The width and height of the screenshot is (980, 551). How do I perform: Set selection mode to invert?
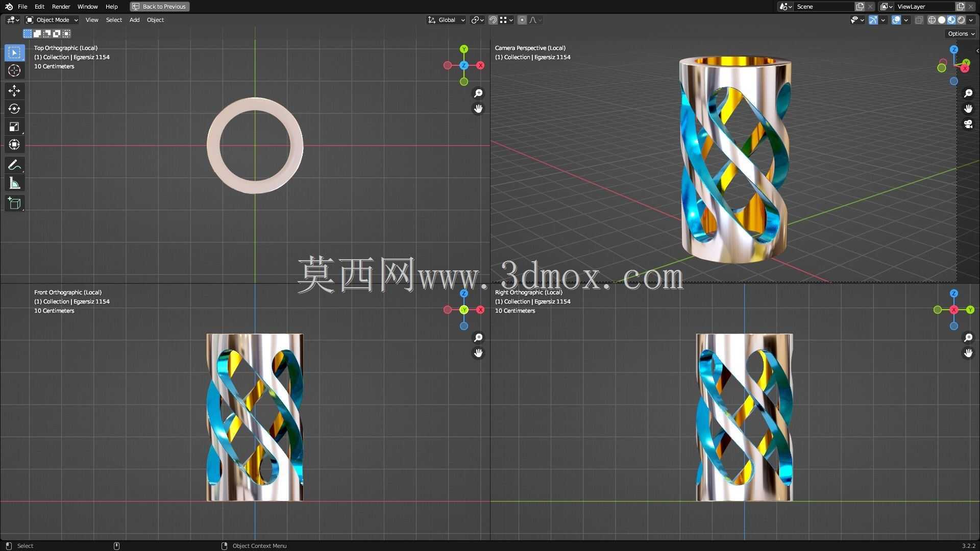tap(57, 34)
